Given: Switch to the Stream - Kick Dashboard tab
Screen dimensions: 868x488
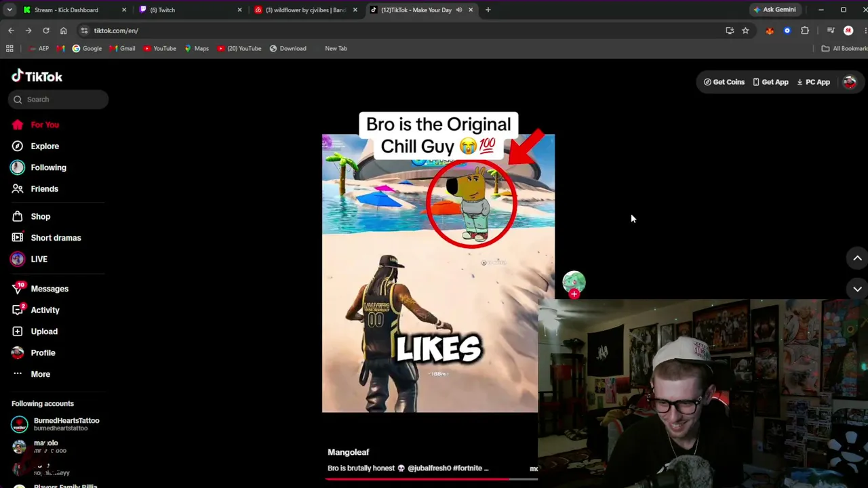Looking at the screenshot, I should click(x=66, y=10).
